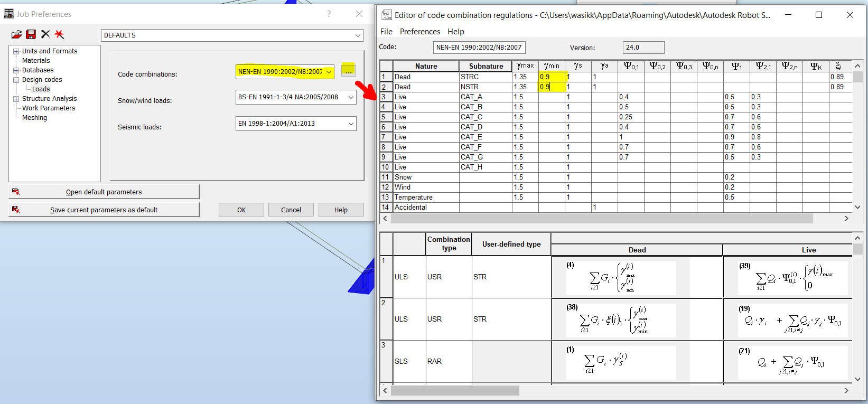The image size is (868, 404).
Task: Select Meshing in the preferences tree
Action: pos(34,118)
